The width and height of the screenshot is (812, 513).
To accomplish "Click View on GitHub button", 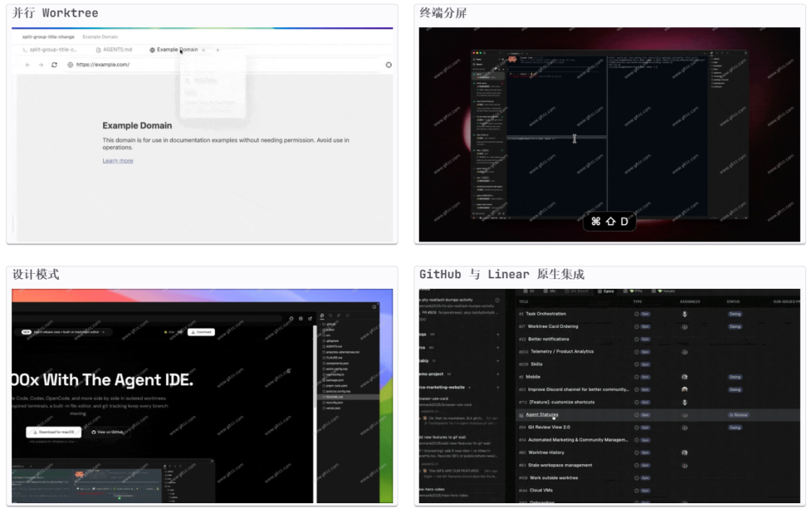I will (x=108, y=432).
